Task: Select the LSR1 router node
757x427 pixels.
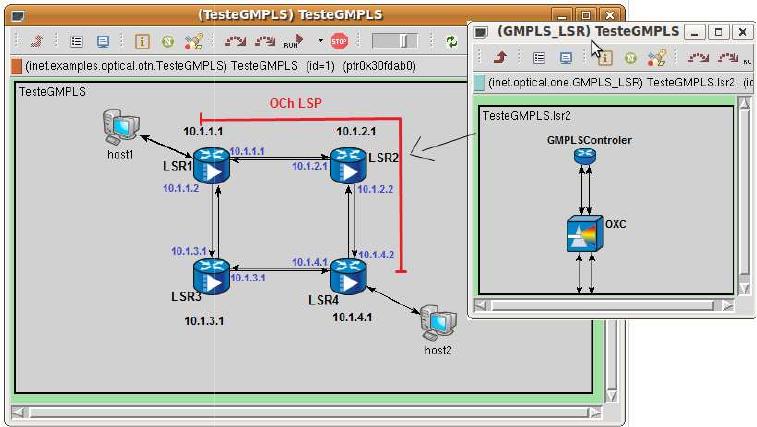Action: click(x=212, y=164)
